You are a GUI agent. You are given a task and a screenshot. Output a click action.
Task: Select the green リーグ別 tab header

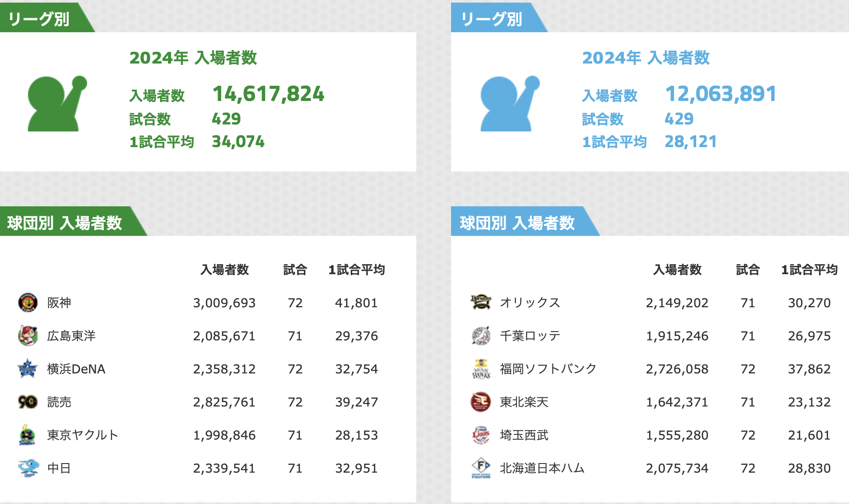[x=39, y=19]
